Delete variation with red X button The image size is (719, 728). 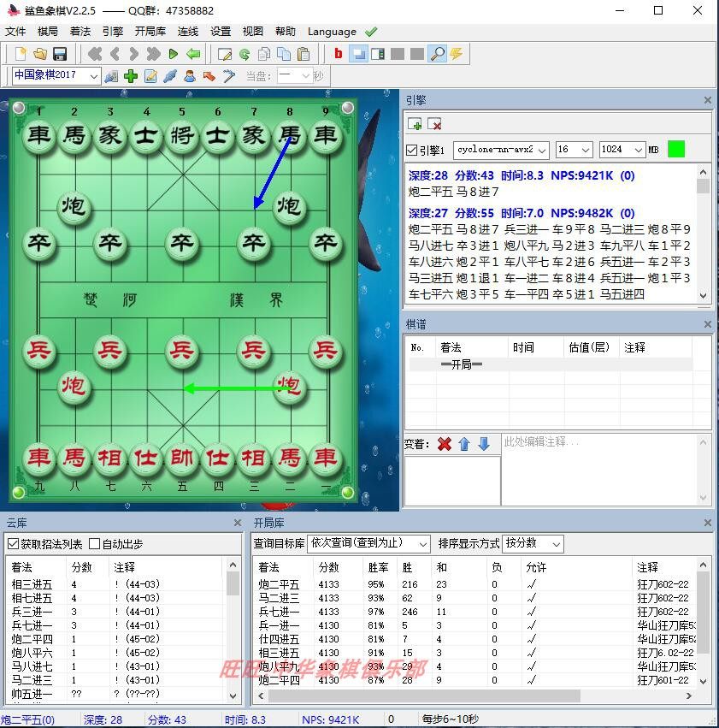point(444,444)
